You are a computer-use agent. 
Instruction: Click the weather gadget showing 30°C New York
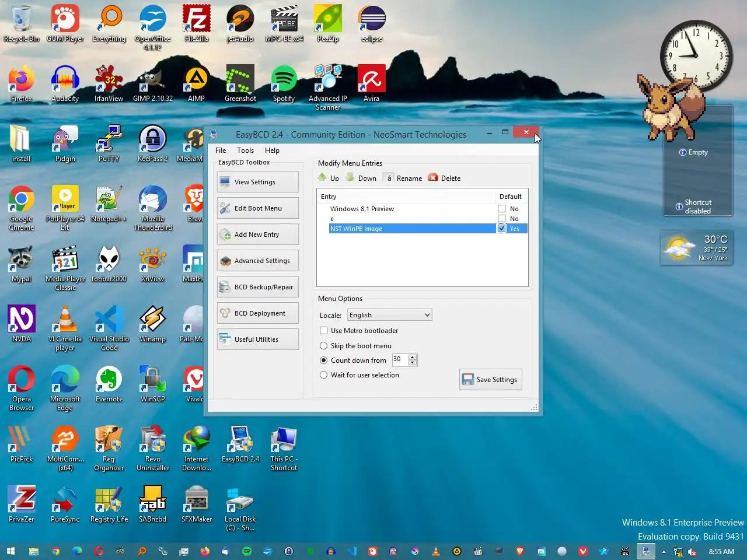[x=697, y=248]
